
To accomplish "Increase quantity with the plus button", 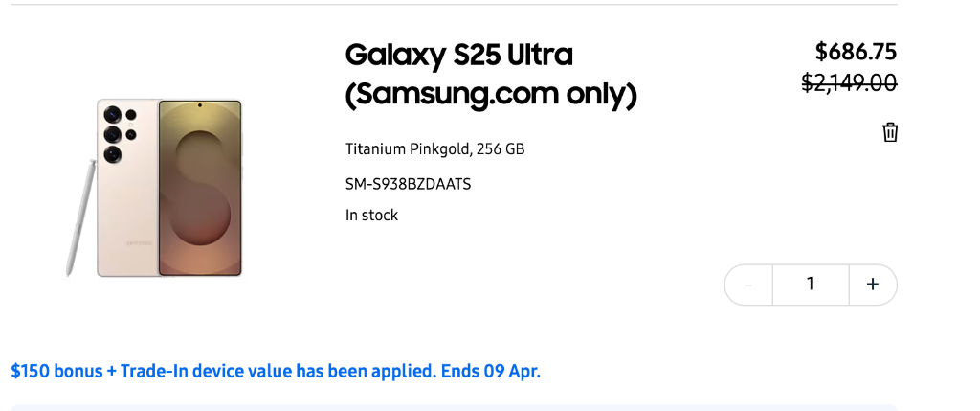I will point(873,285).
